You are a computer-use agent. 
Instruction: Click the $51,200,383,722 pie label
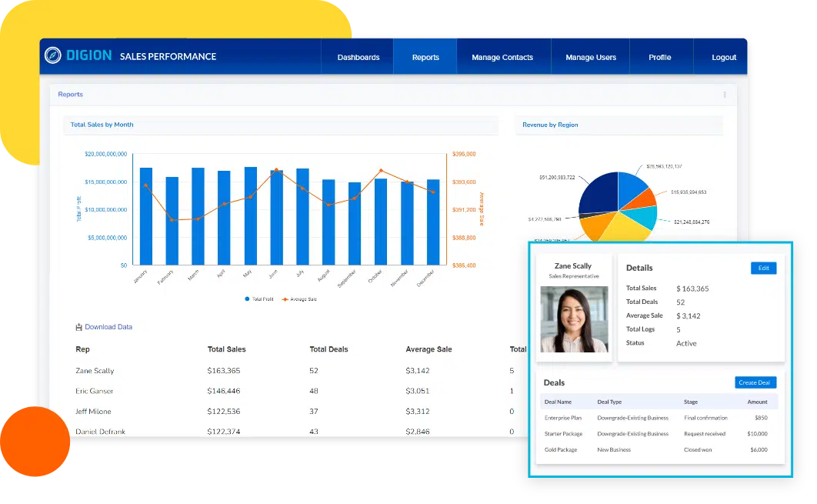pyautogui.click(x=557, y=177)
